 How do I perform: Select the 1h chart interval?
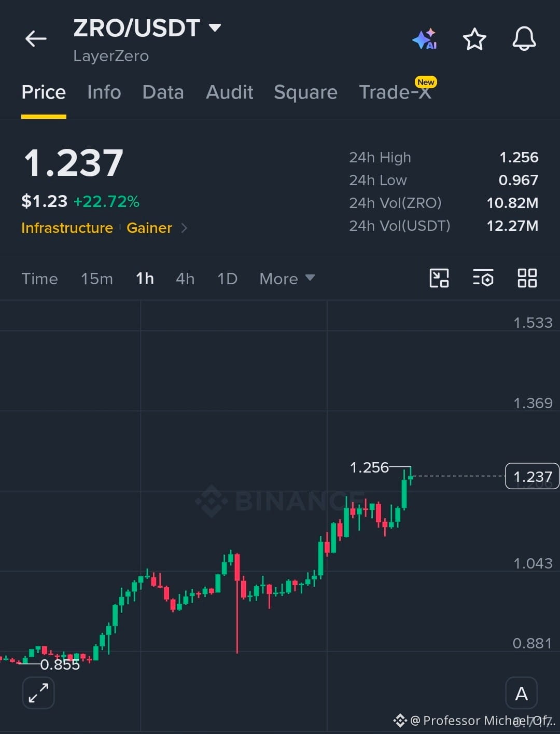145,279
